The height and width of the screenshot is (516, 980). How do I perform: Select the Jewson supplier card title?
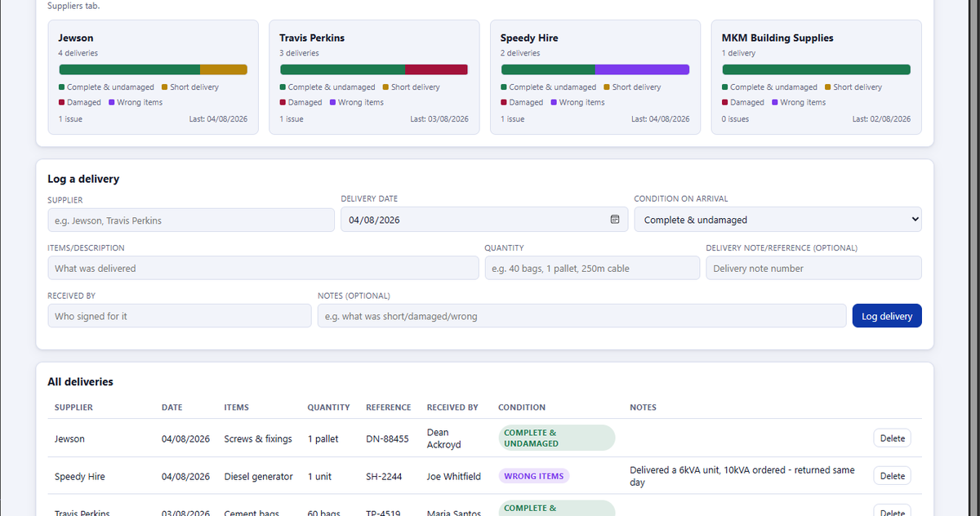click(76, 38)
